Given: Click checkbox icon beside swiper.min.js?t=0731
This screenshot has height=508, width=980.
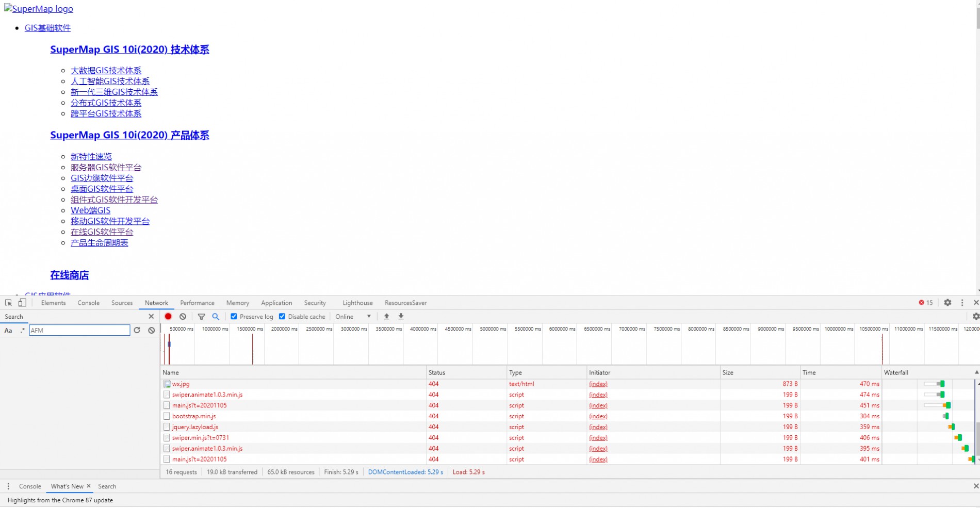Looking at the screenshot, I should [167, 438].
